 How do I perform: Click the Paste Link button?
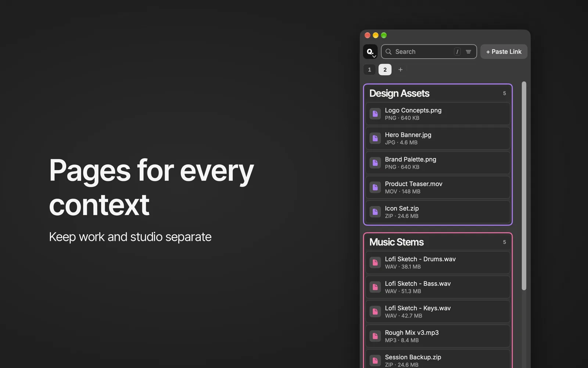(503, 52)
